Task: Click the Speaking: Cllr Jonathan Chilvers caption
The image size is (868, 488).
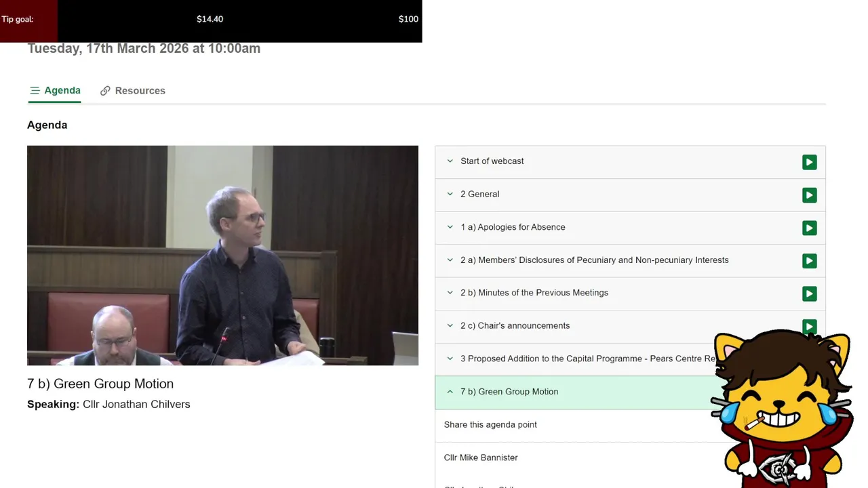Action: click(x=108, y=404)
